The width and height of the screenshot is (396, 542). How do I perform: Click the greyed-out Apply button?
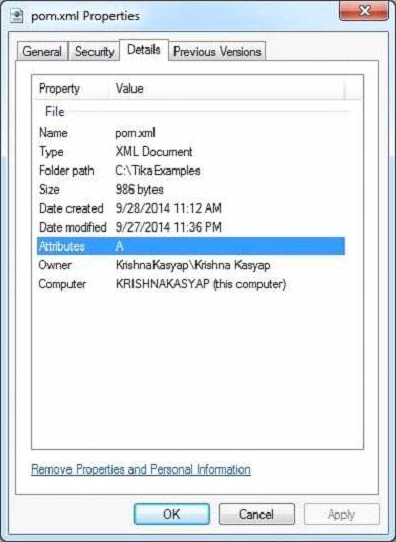[341, 514]
